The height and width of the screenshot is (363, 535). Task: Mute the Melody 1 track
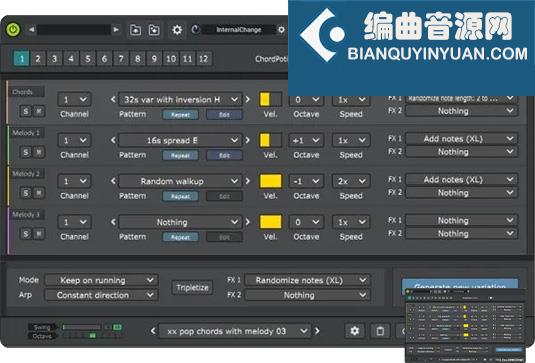click(39, 152)
